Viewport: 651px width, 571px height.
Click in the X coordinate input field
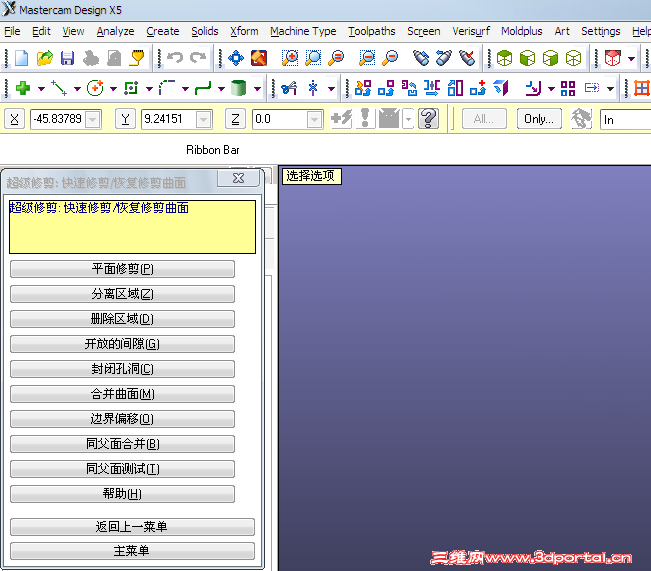coord(58,119)
